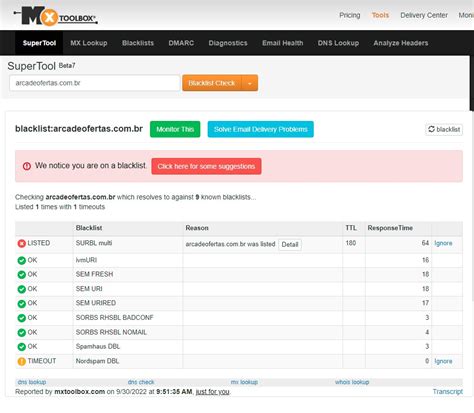The width and height of the screenshot is (474, 413).
Task: Open the DNS Lookup tab
Action: point(338,43)
